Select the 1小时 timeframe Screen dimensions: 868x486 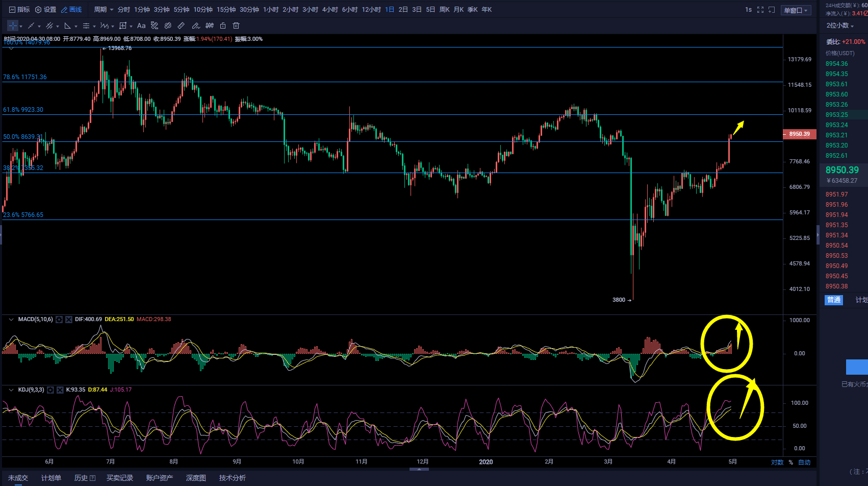tap(271, 10)
